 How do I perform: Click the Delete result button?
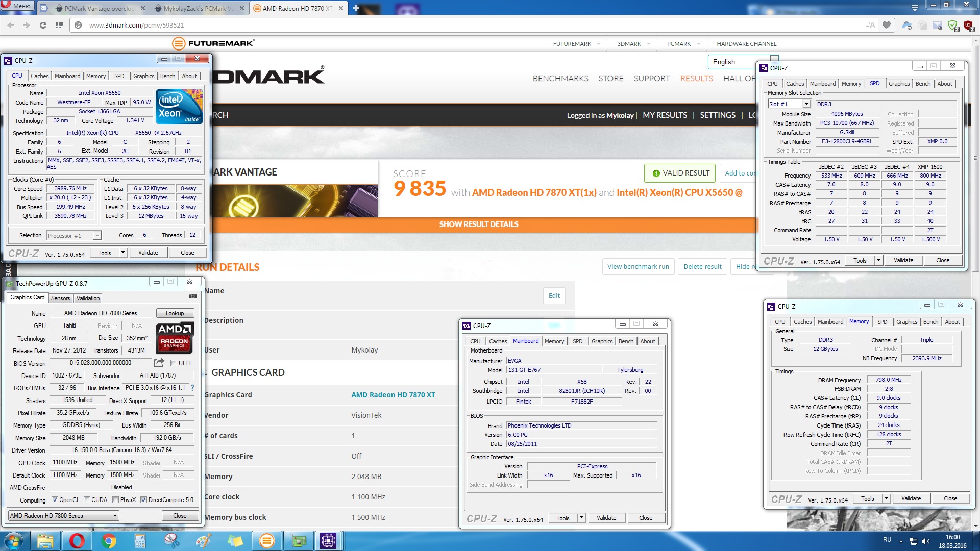pyautogui.click(x=702, y=267)
